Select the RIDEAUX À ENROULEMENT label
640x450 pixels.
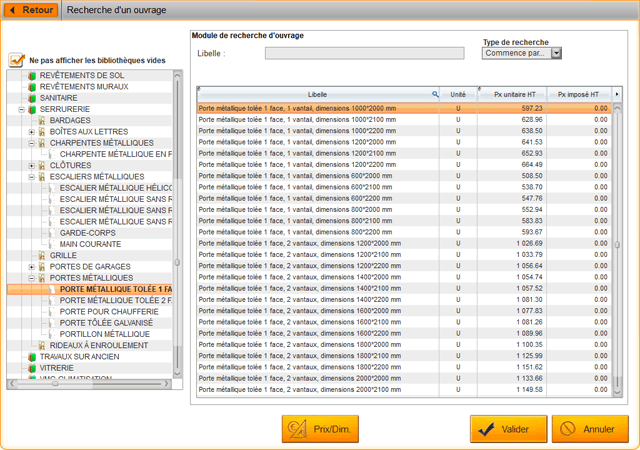click(99, 345)
